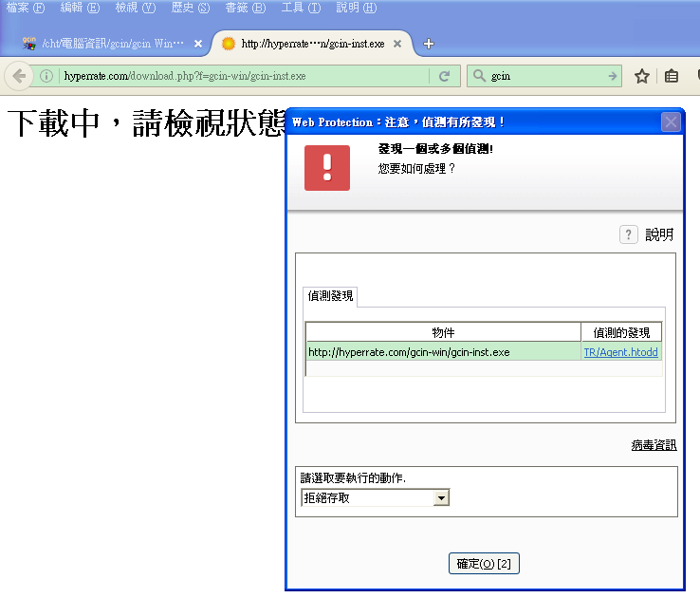Reload the page with the refresh button
The image size is (700, 598).
pyautogui.click(x=444, y=76)
